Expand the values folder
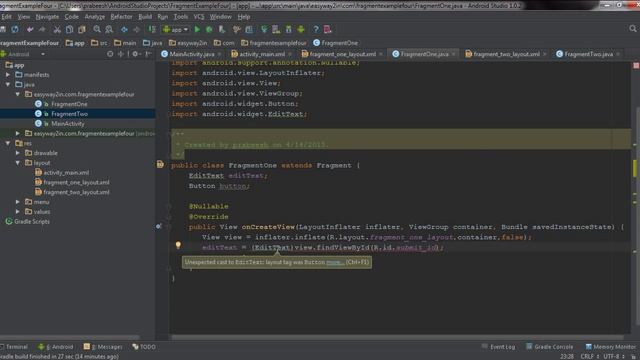The width and height of the screenshot is (640, 360). [x=18, y=212]
